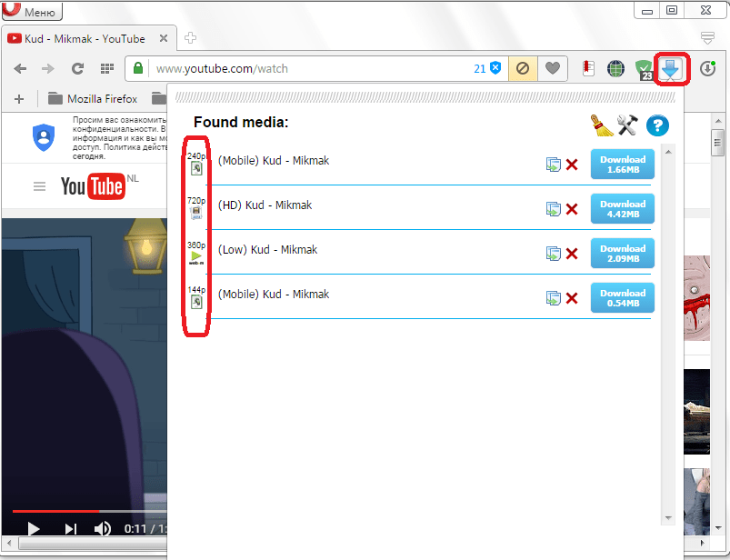This screenshot has height=560, width=730.
Task: Download the 720p HD file (4.42MB)
Action: pyautogui.click(x=622, y=208)
